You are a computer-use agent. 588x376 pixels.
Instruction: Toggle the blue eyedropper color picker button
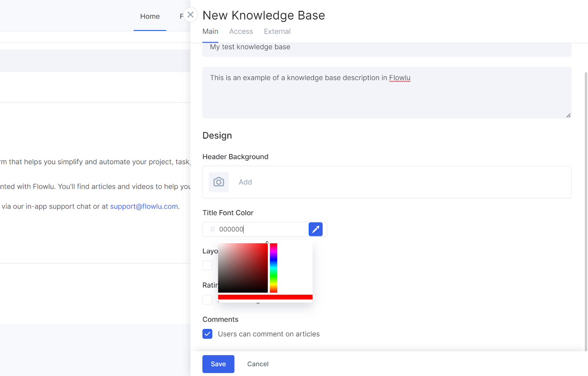(x=315, y=229)
